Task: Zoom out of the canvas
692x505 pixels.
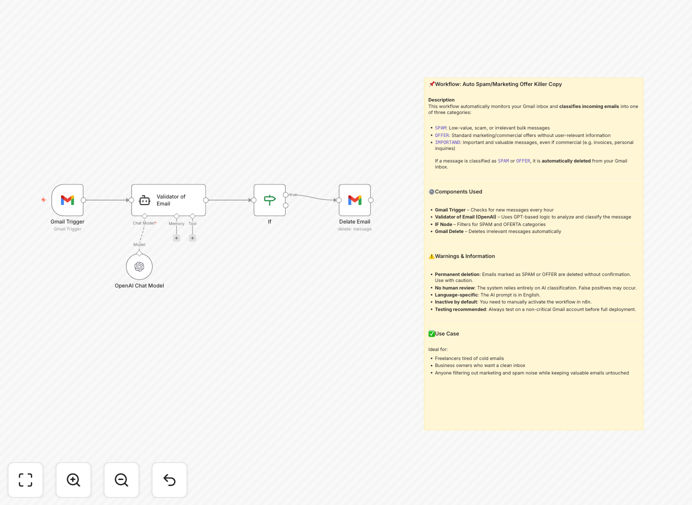Action: (121, 480)
